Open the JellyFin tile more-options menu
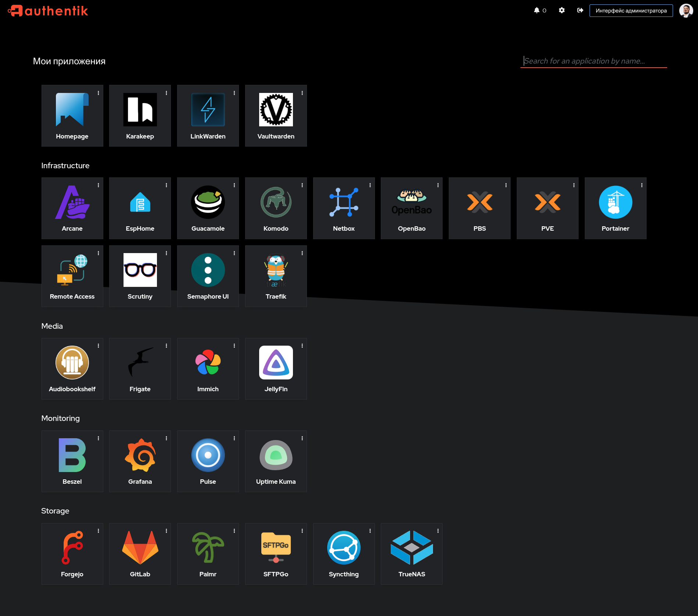The image size is (698, 616). (x=302, y=346)
